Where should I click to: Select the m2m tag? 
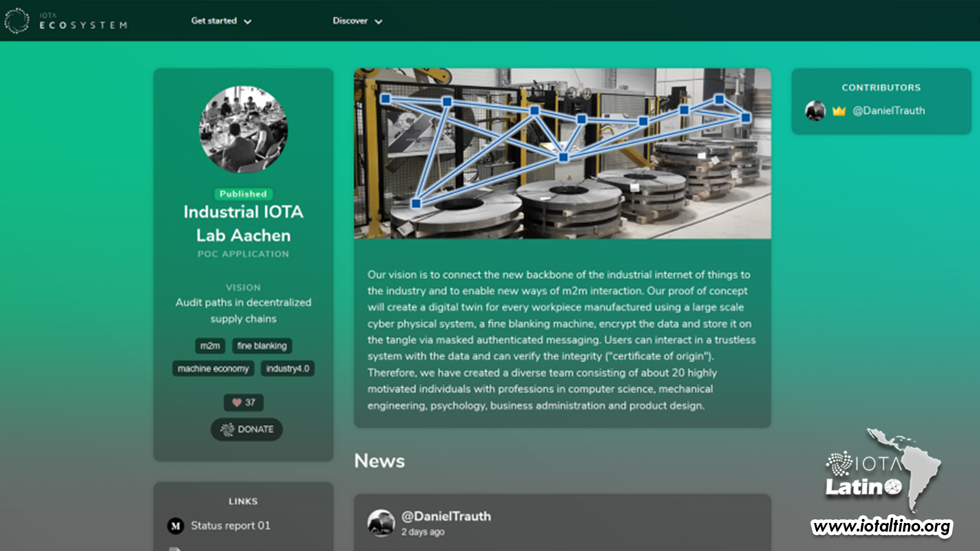210,346
